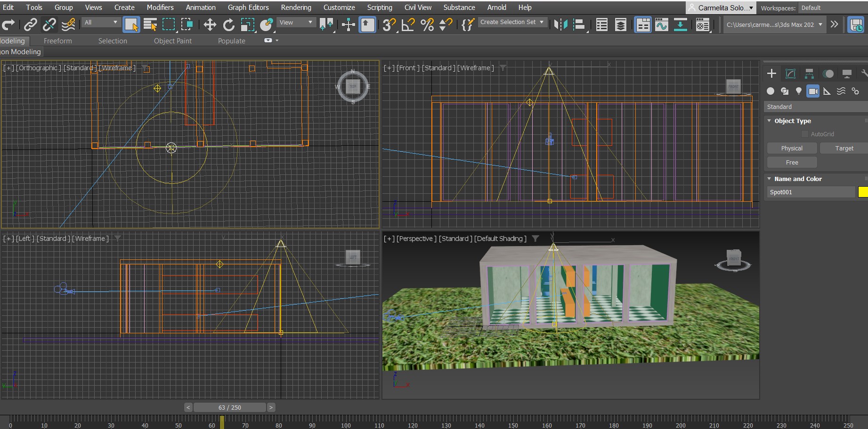
Task: Click the Unlink Selection icon
Action: tap(49, 25)
